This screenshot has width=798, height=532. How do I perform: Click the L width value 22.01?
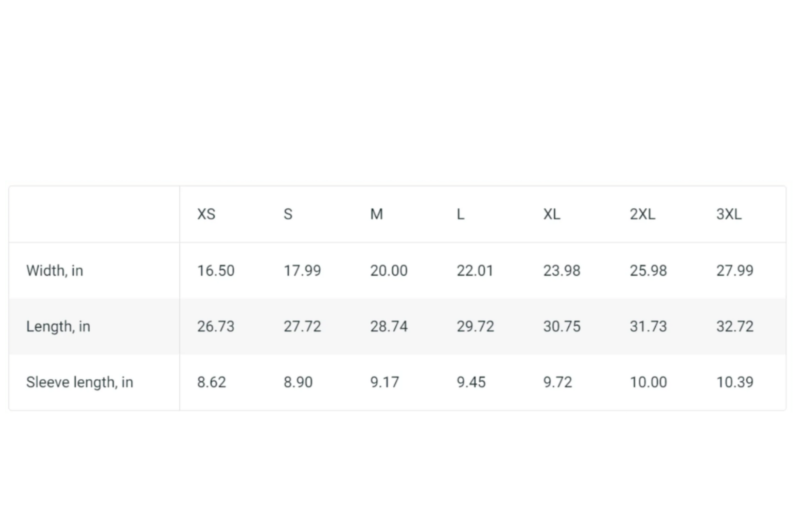[x=475, y=271]
